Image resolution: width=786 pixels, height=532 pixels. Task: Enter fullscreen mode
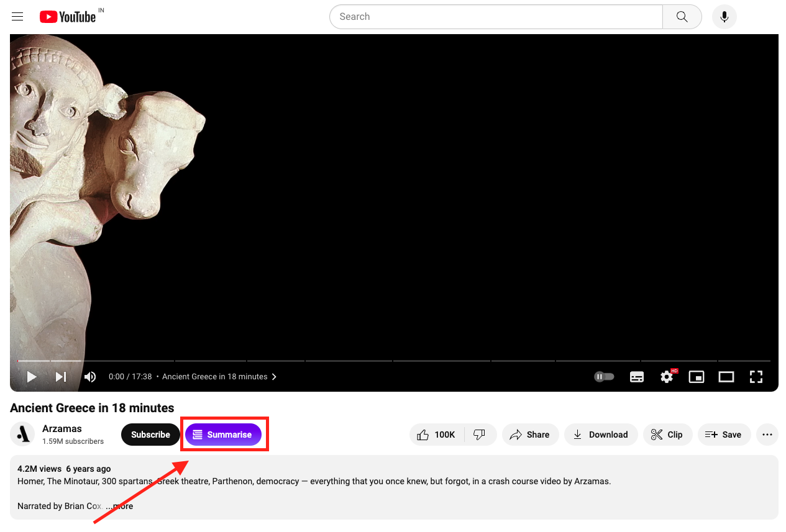tap(756, 377)
